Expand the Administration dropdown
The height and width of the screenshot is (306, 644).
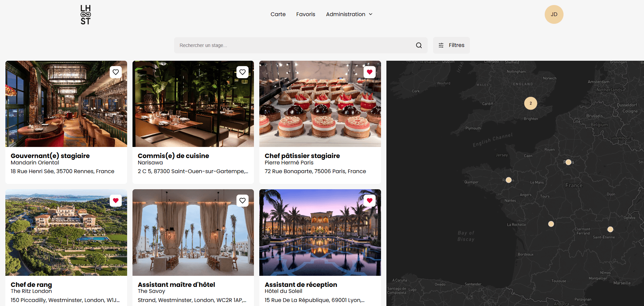pyautogui.click(x=349, y=14)
